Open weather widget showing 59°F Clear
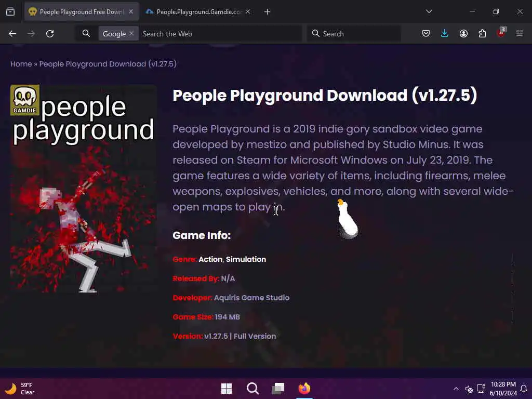The image size is (532, 399). [x=19, y=389]
